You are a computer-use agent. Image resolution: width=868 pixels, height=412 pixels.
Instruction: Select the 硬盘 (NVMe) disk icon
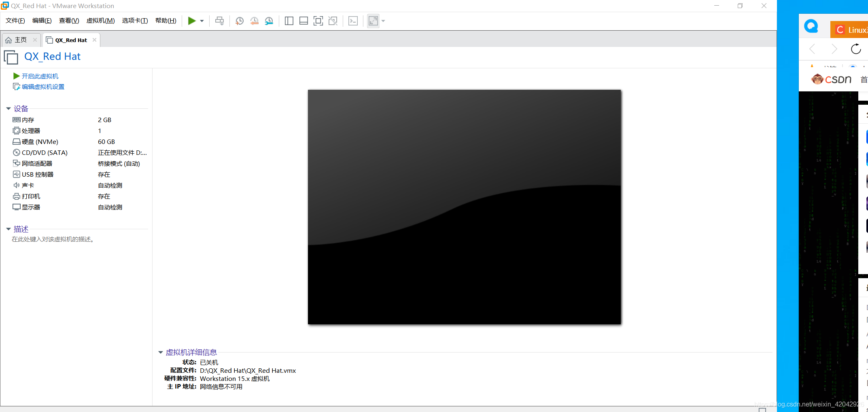pyautogui.click(x=17, y=142)
